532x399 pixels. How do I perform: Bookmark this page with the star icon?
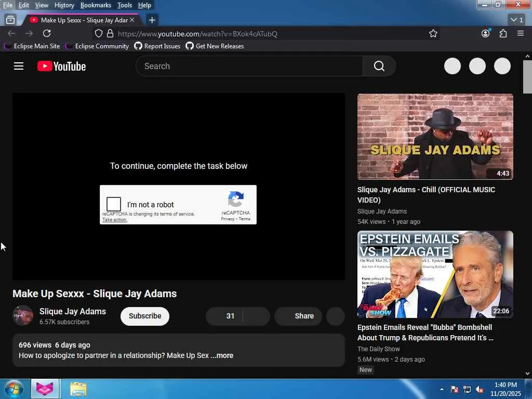pyautogui.click(x=433, y=34)
